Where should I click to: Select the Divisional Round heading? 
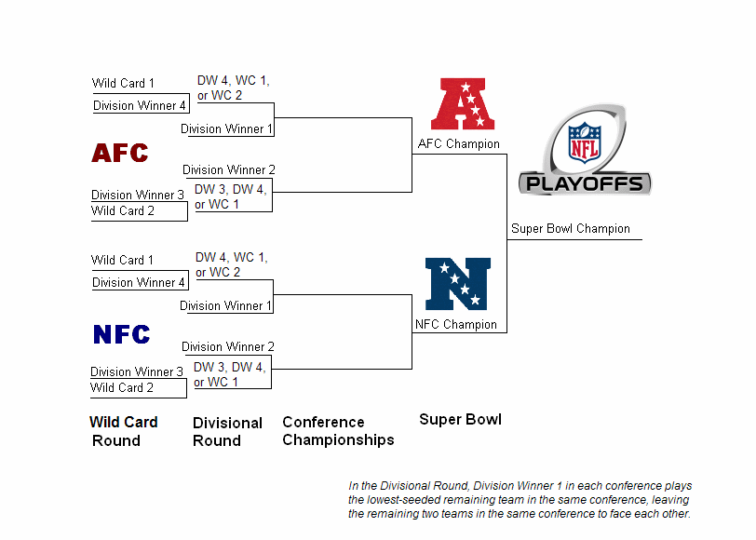point(227,431)
